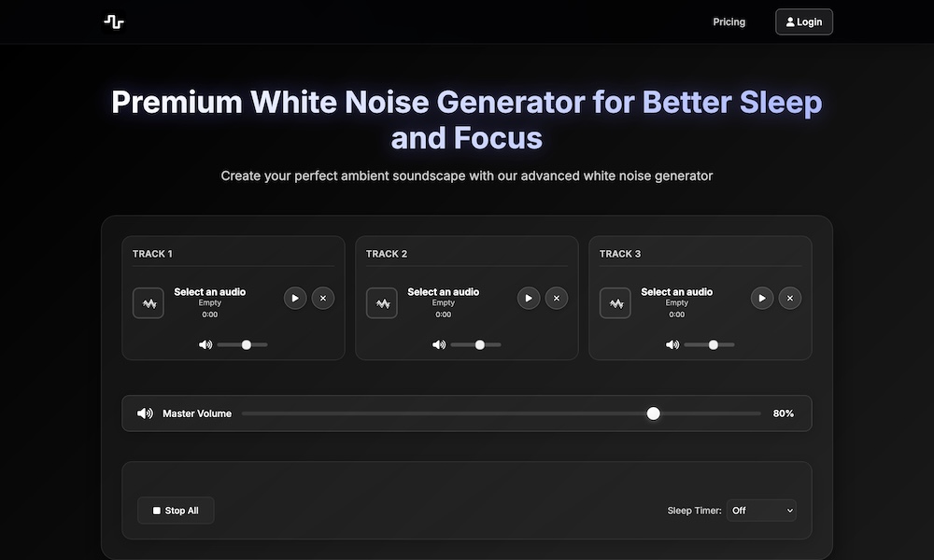
Task: Click the speaker icon under Track 3
Action: (672, 344)
